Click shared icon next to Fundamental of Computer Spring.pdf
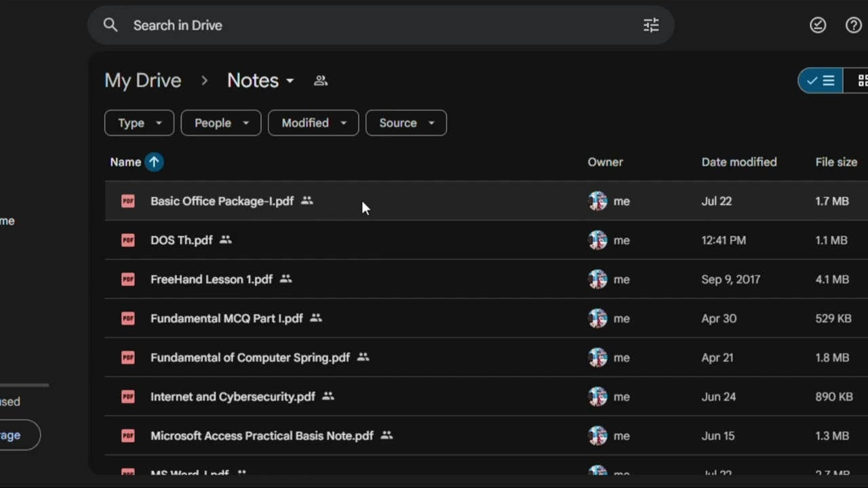The width and height of the screenshot is (868, 488). pos(363,357)
